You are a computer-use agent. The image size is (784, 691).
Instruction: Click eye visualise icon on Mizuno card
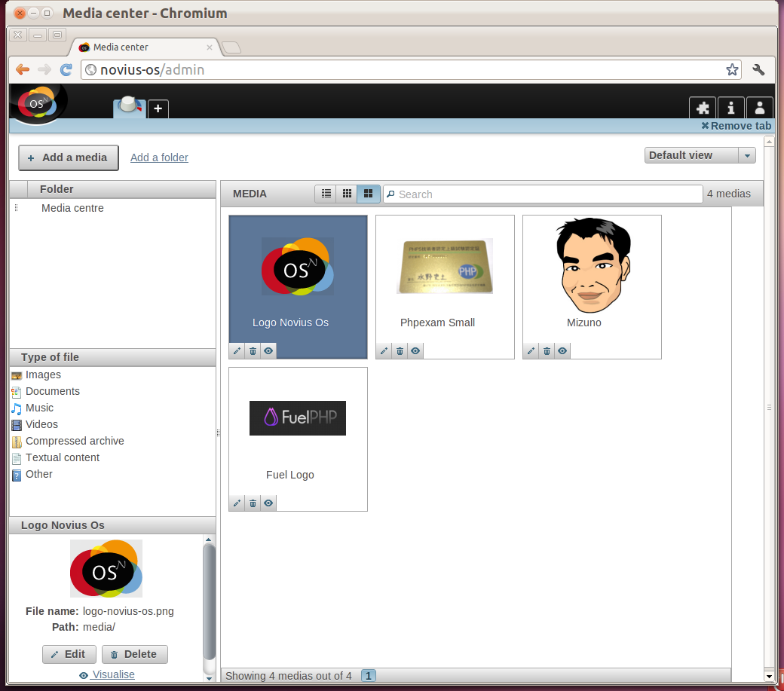[x=562, y=350]
